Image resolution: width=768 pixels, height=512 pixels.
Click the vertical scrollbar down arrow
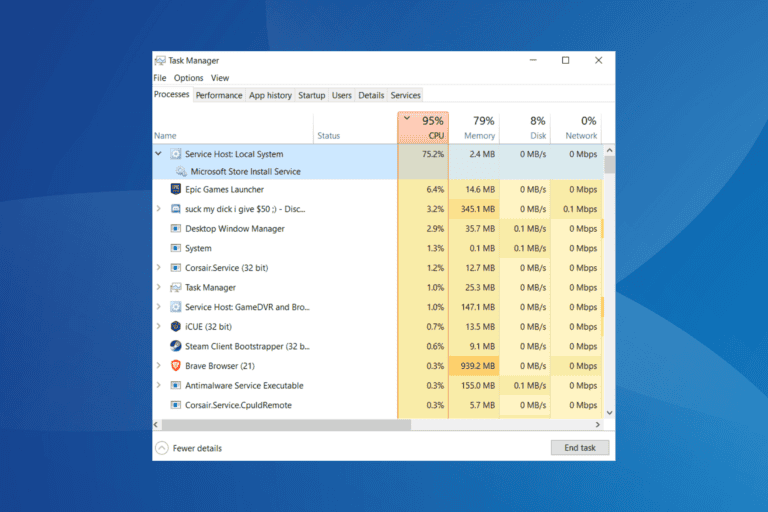609,411
